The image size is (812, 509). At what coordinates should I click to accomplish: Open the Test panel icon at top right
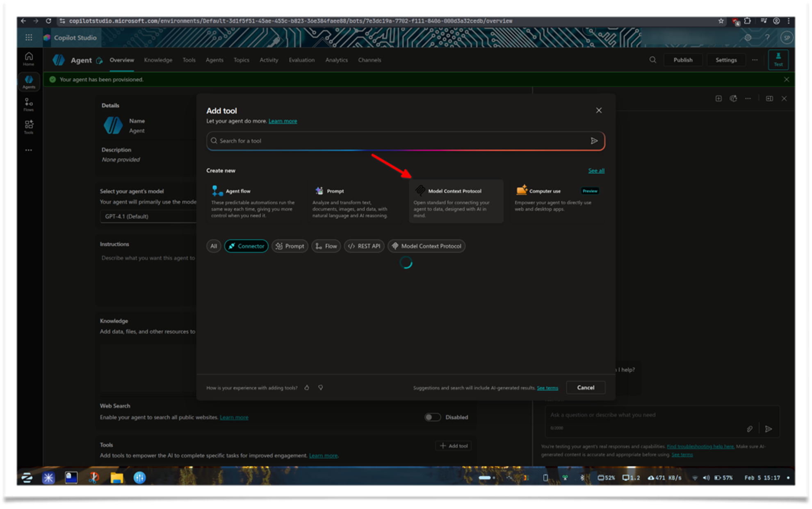pos(778,59)
